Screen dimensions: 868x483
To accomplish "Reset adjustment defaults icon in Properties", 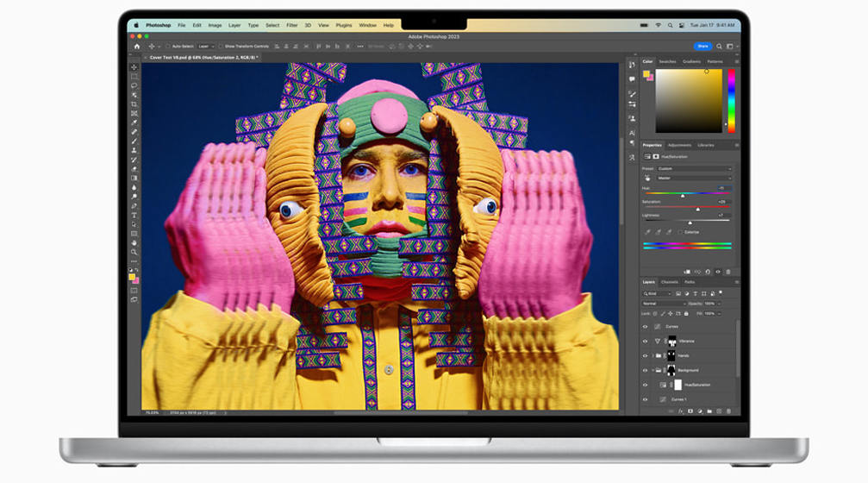I will (708, 272).
